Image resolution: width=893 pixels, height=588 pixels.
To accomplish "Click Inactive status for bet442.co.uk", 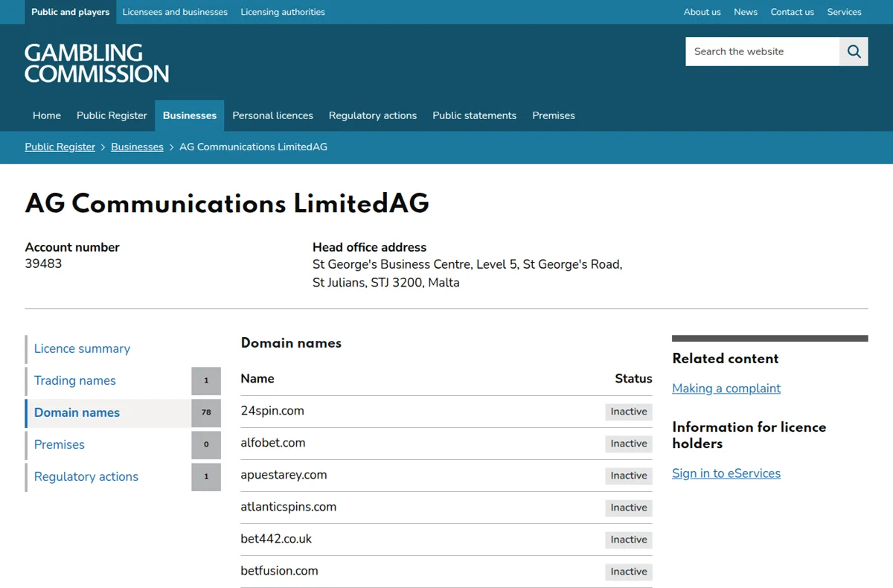I will point(629,540).
